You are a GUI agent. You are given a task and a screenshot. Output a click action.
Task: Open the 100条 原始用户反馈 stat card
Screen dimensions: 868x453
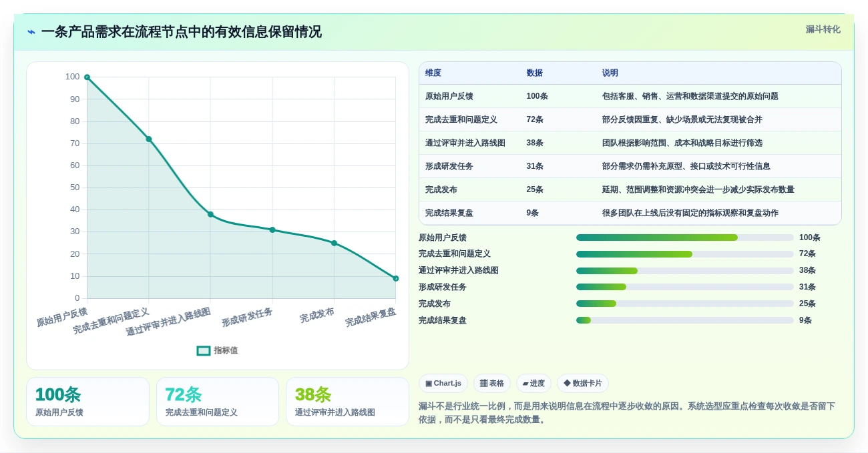pyautogui.click(x=87, y=402)
